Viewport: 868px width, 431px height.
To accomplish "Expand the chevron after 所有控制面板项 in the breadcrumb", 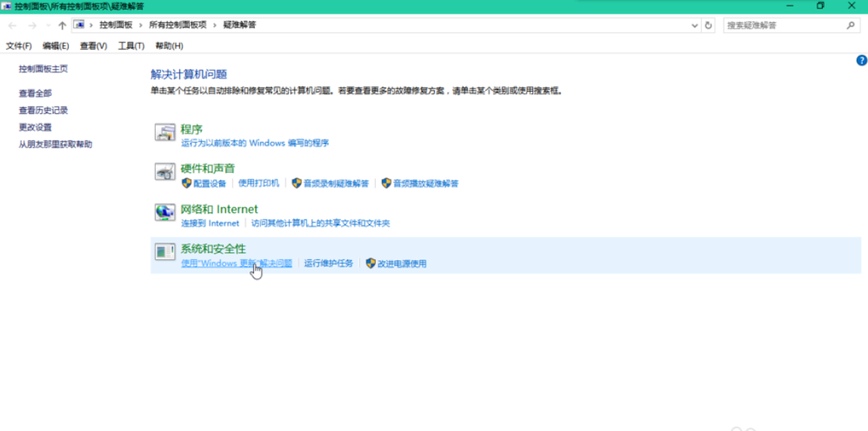I will pyautogui.click(x=215, y=25).
